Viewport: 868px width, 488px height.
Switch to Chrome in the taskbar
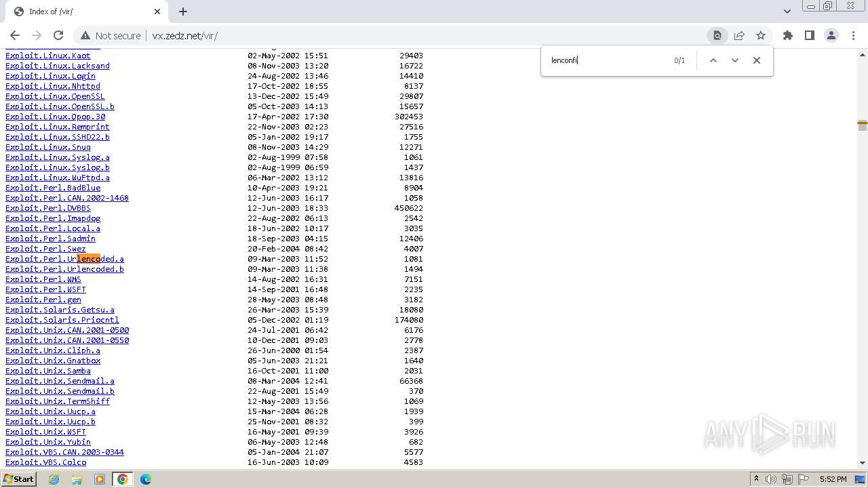point(123,479)
